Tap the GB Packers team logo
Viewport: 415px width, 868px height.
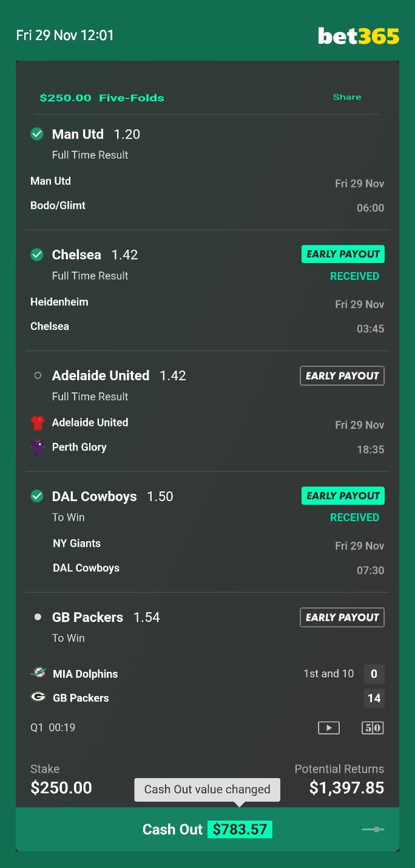pos(38,697)
